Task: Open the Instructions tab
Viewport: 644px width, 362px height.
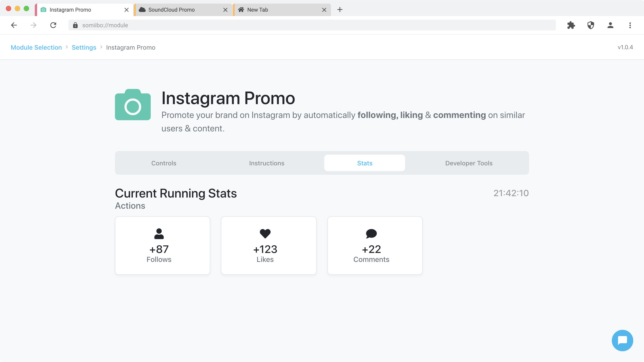Action: click(267, 163)
